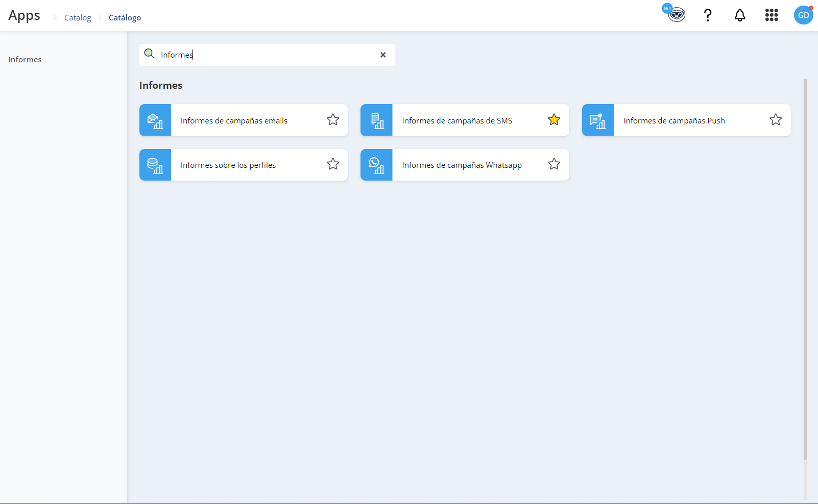Click the Apps title
The image size is (818, 504).
pos(24,16)
